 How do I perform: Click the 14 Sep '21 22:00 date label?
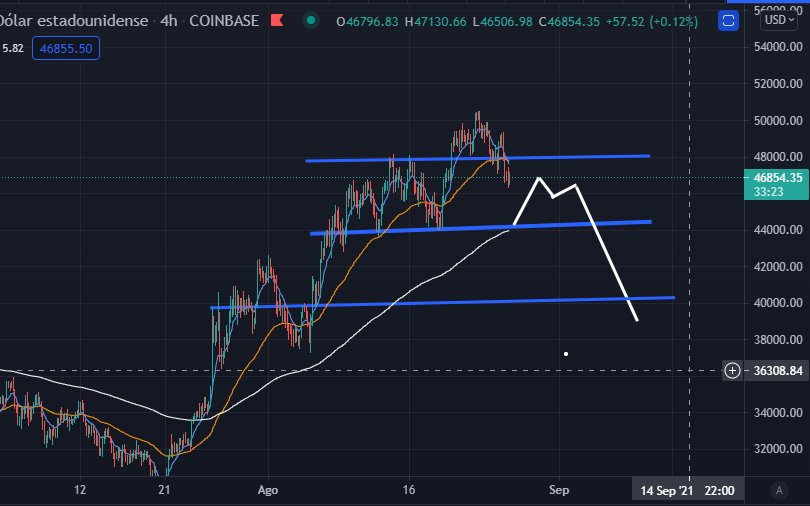(x=688, y=491)
